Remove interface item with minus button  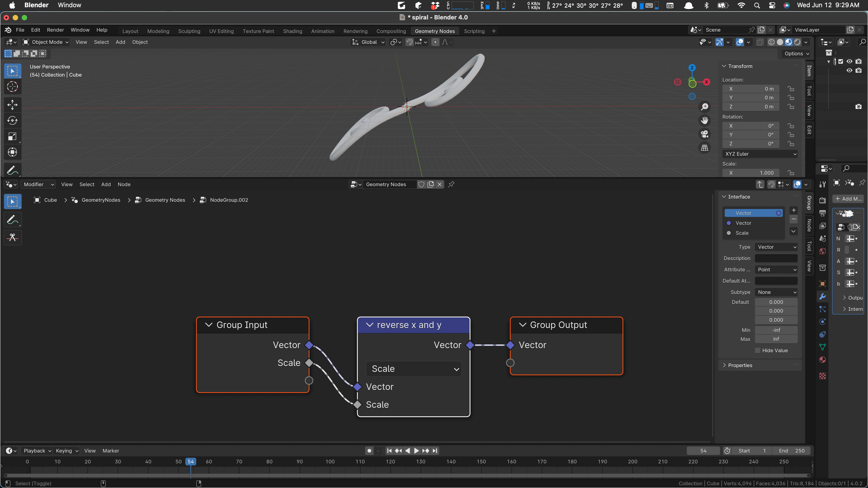(x=794, y=219)
